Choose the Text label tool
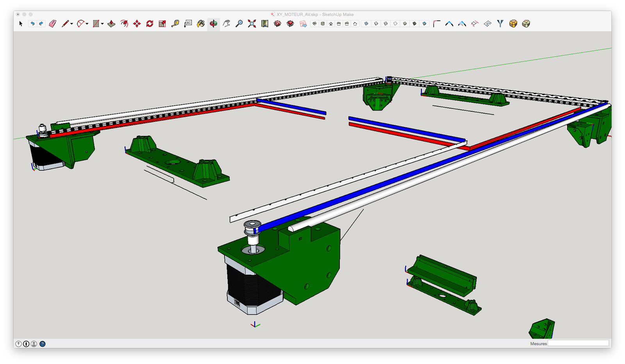The height and width of the screenshot is (364, 625). [188, 24]
